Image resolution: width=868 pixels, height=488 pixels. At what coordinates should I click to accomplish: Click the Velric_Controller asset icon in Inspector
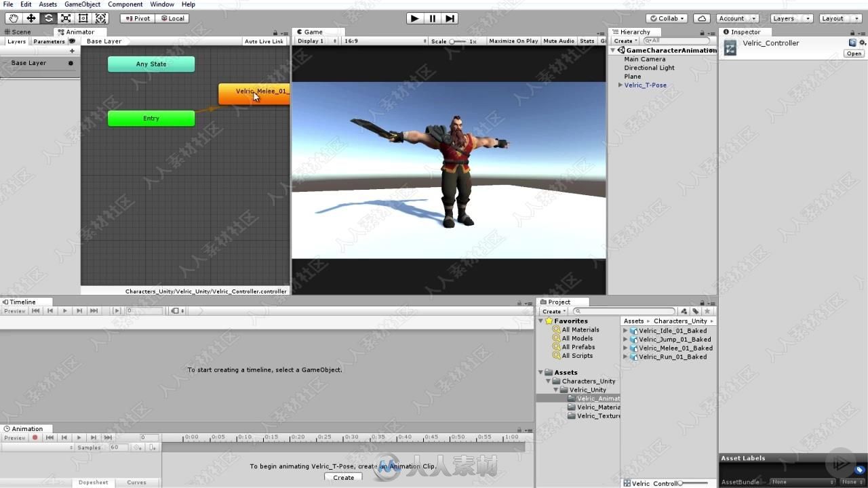tap(730, 47)
